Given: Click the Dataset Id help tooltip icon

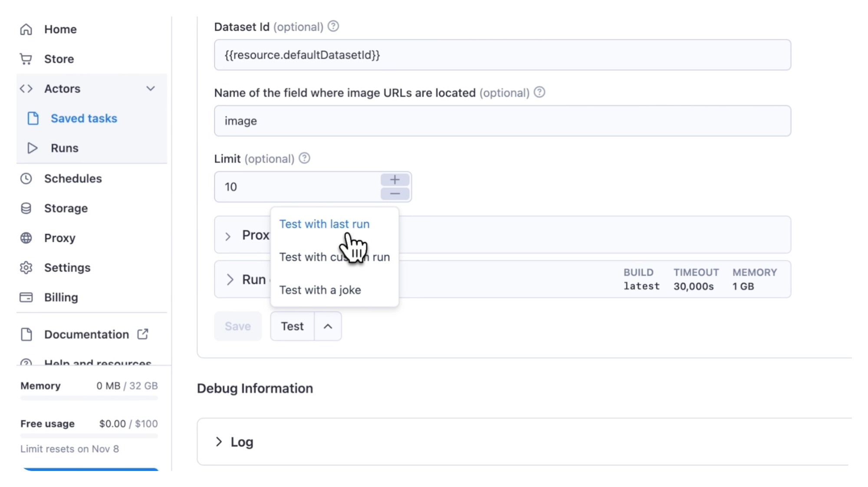Looking at the screenshot, I should click(x=333, y=26).
